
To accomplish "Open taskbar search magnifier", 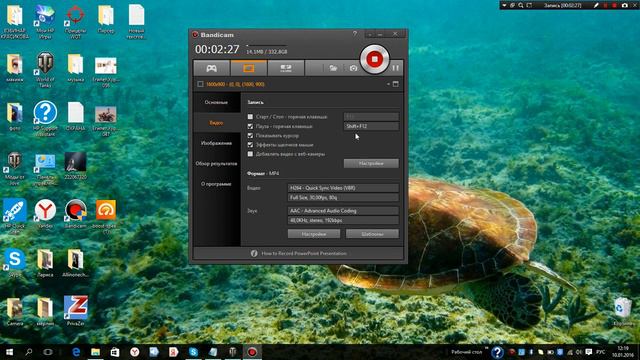I will point(29,352).
